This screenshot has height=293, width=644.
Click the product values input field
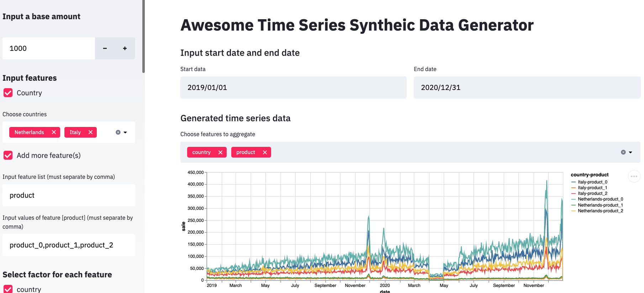tap(69, 245)
